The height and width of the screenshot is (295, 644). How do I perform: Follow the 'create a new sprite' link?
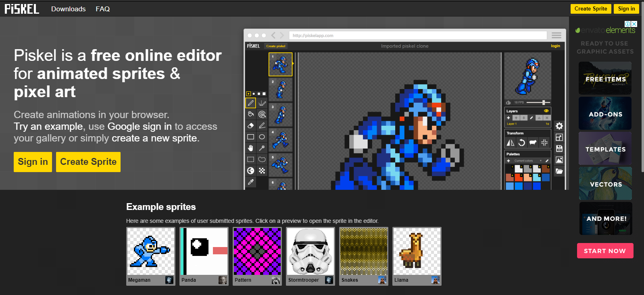click(x=154, y=138)
